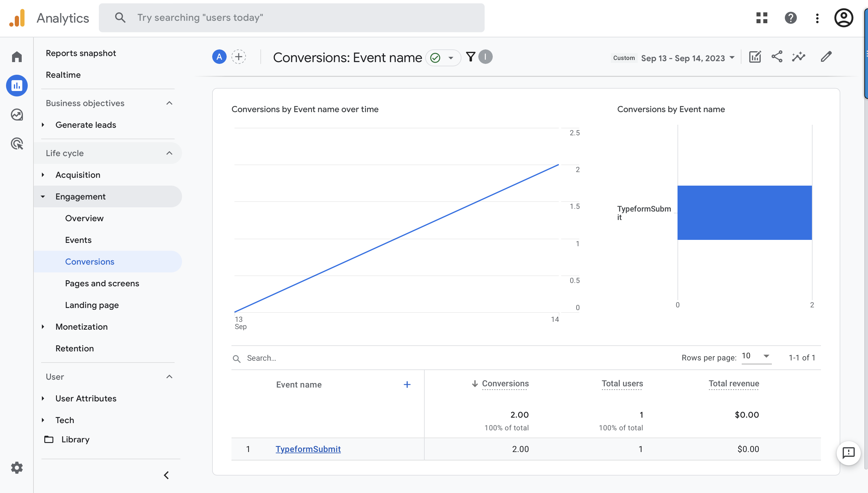Open the date range picker
The image size is (868, 493).
(687, 58)
